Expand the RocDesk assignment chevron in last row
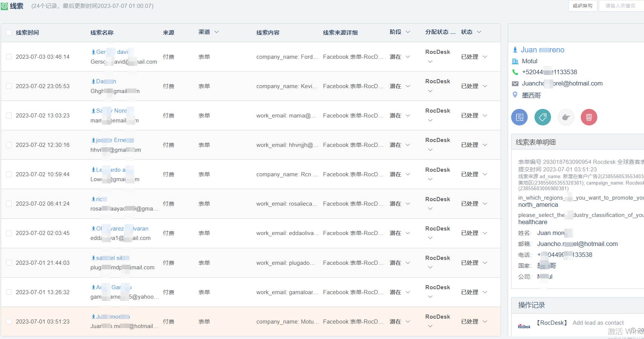Image resolution: width=644 pixels, height=339 pixels. 430,326
